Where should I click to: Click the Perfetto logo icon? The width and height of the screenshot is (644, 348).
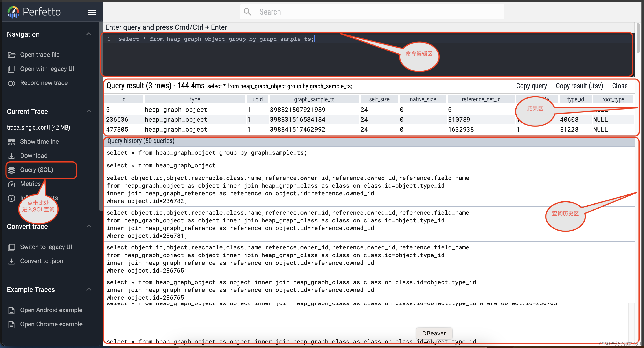point(13,12)
